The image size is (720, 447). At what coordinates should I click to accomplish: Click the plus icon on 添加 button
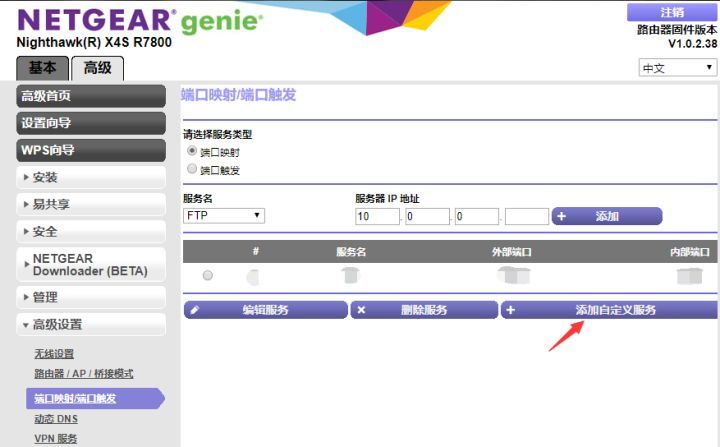point(561,216)
